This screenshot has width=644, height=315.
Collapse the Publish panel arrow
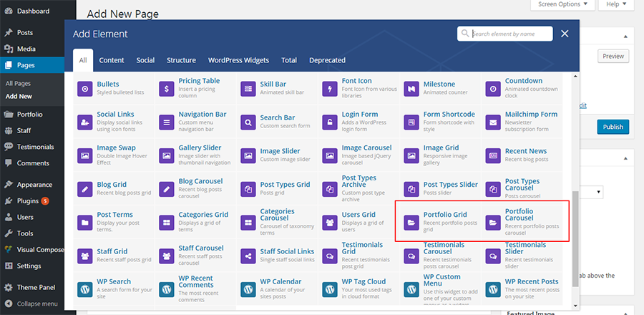coord(625,35)
